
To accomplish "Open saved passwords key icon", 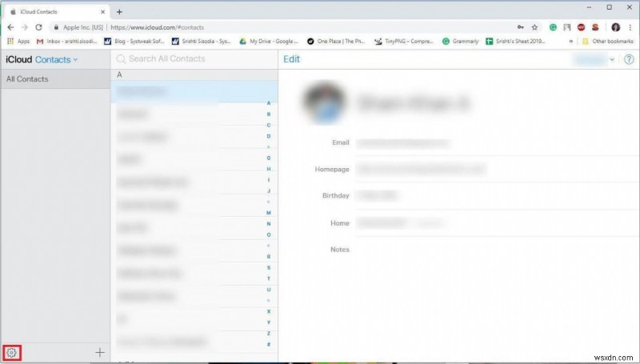I will 521,27.
